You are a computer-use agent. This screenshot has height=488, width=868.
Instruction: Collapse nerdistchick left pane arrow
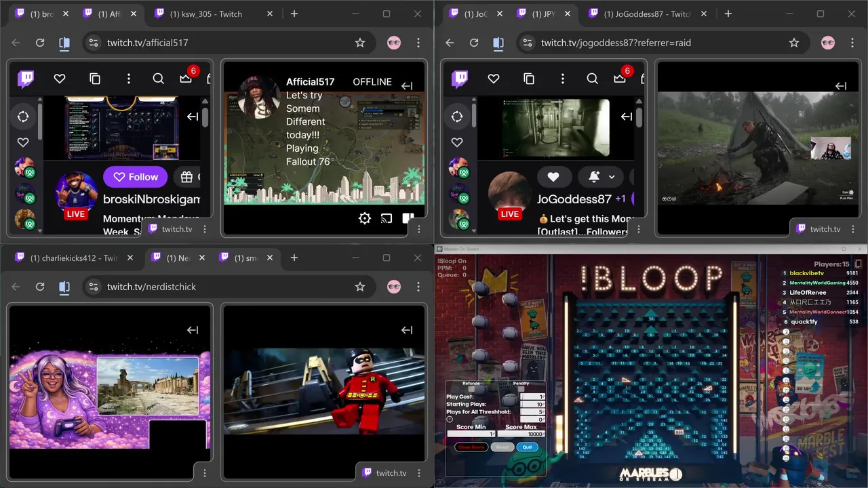tap(193, 330)
